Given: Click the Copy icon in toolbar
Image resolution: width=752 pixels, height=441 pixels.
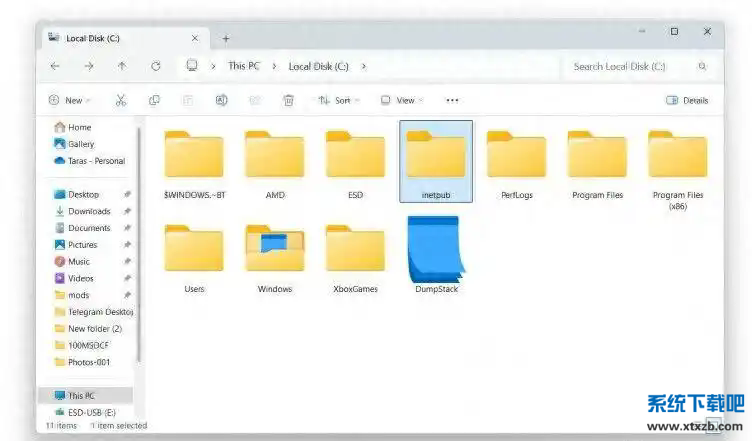Looking at the screenshot, I should 154,100.
